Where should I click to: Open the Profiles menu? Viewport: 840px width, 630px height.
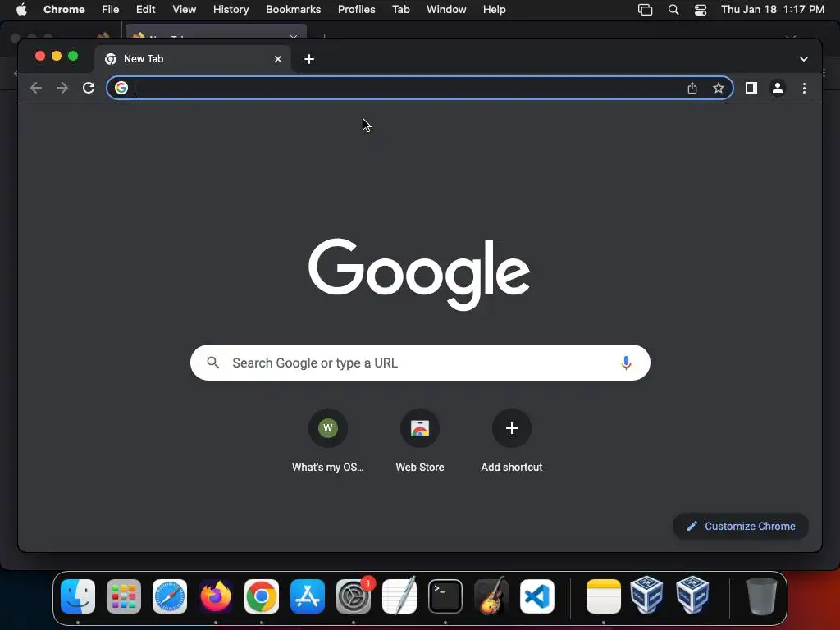pyautogui.click(x=356, y=9)
